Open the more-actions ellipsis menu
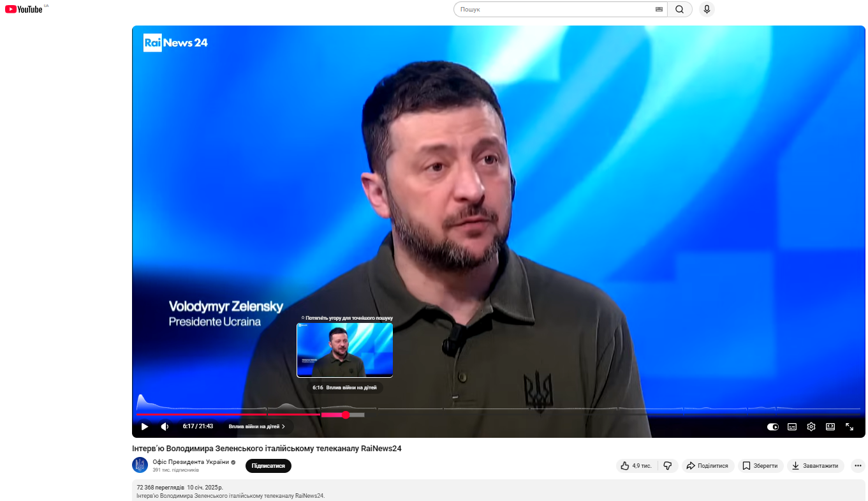The width and height of the screenshot is (868, 501). [x=857, y=465]
